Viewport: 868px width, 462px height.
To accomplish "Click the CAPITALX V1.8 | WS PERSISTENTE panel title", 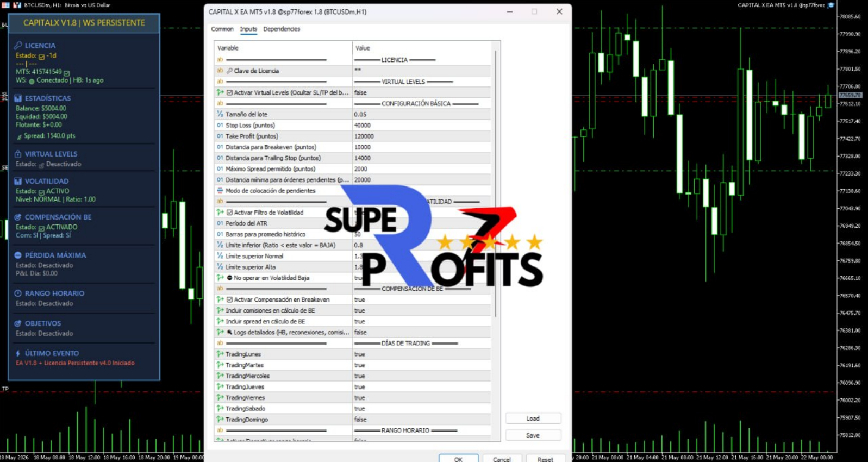I will point(84,23).
